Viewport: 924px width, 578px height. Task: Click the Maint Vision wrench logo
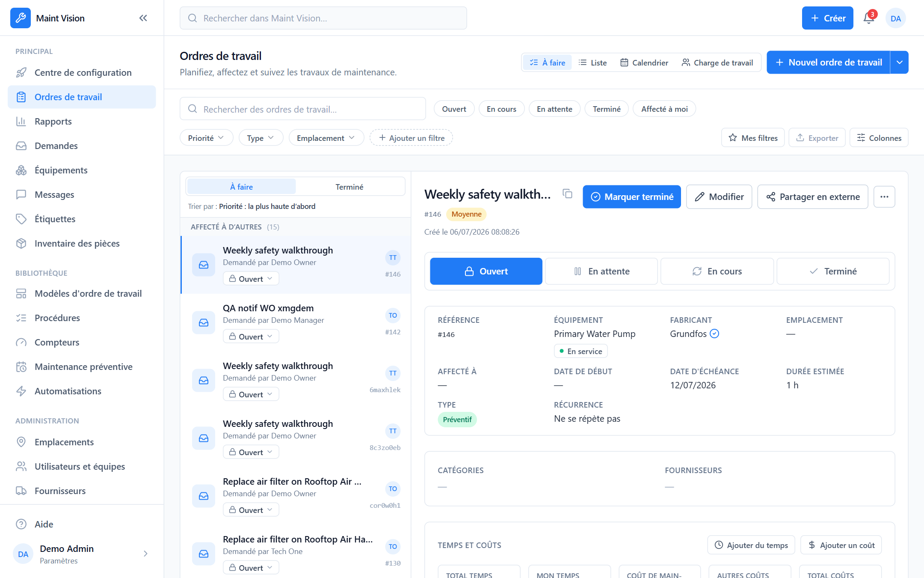click(21, 18)
